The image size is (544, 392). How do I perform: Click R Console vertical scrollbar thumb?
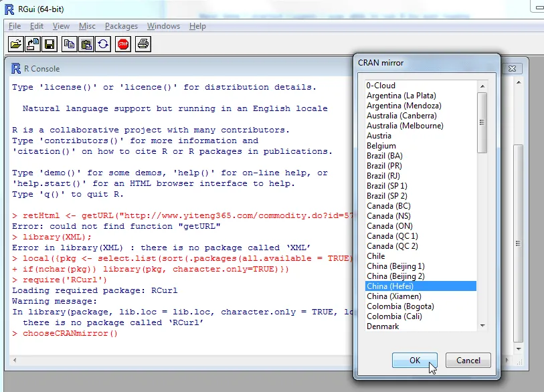point(518,243)
